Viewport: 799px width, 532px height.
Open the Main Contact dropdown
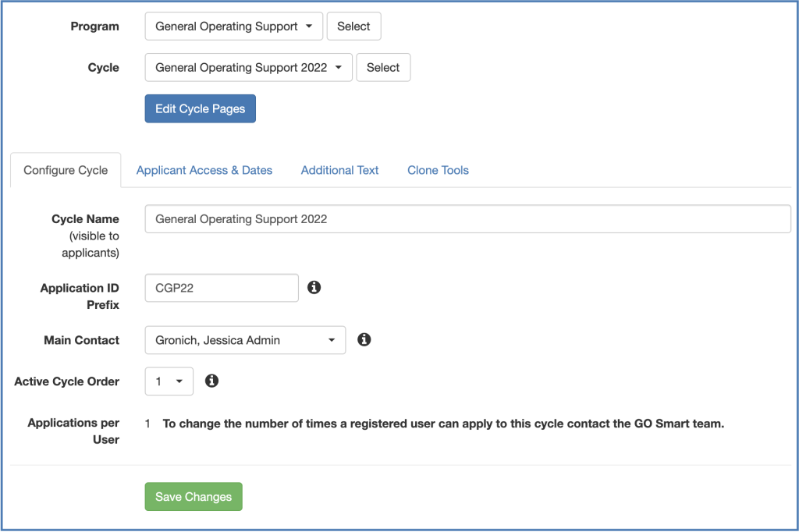[x=245, y=340]
